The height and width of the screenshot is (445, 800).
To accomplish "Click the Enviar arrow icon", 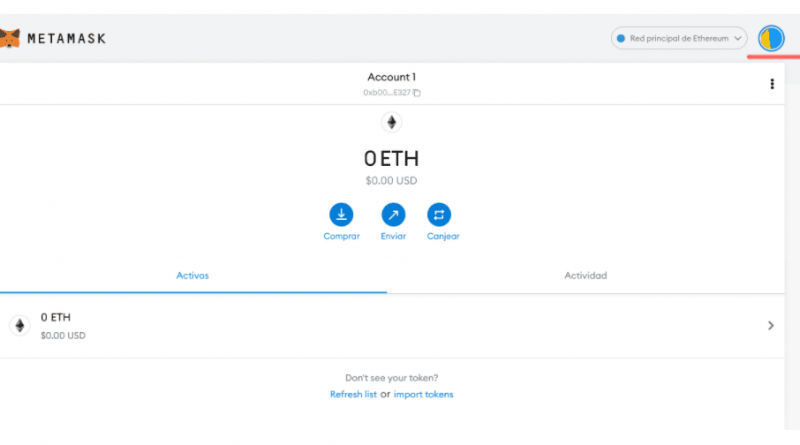I will 393,214.
